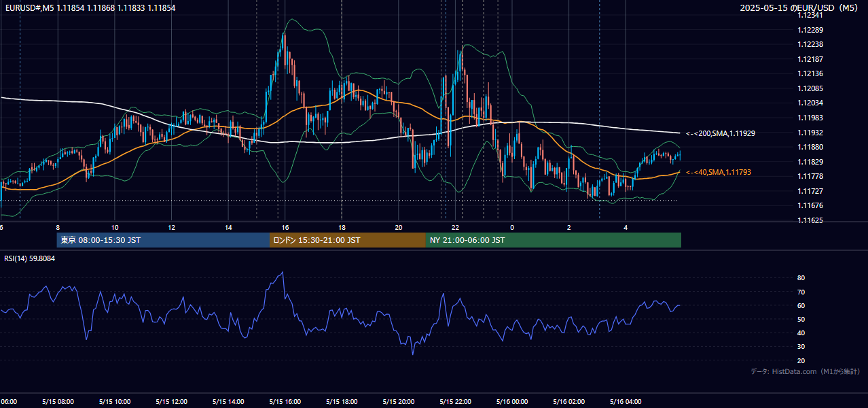Click price axis value 1.12341

pos(811,15)
